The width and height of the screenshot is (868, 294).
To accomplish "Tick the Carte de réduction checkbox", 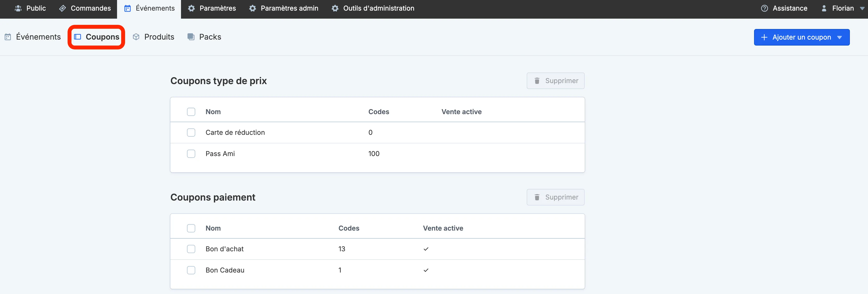I will [191, 133].
